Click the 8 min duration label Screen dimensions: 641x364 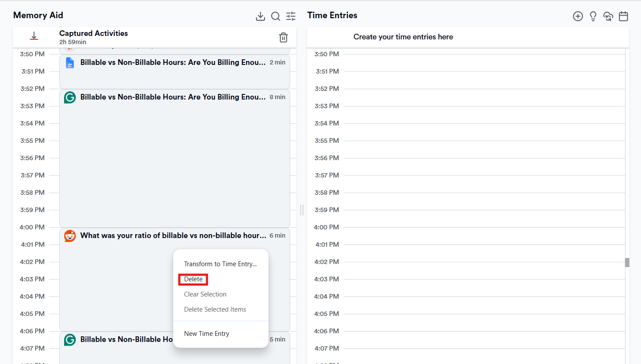click(x=277, y=97)
